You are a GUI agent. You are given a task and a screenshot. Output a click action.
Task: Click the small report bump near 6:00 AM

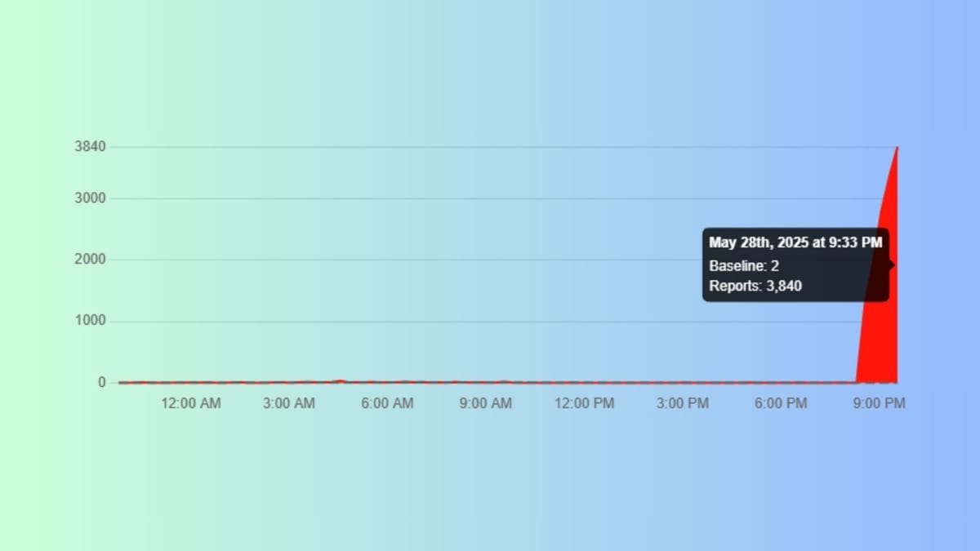point(339,380)
